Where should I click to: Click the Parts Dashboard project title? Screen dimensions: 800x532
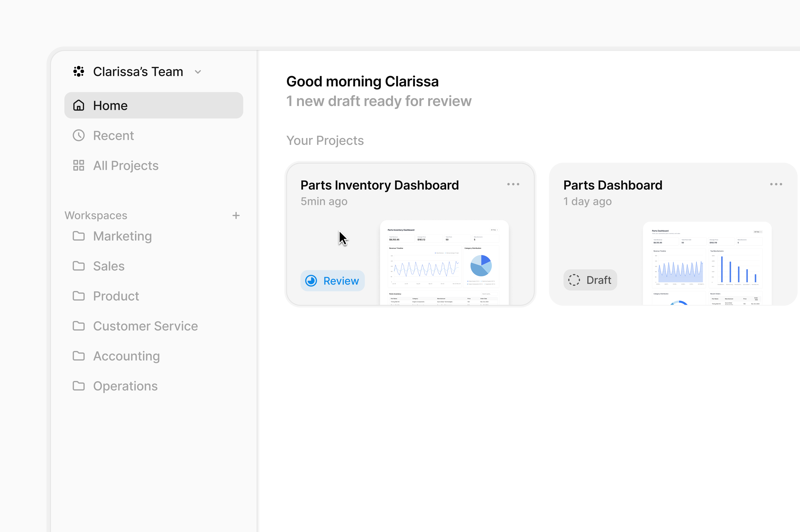(x=613, y=185)
